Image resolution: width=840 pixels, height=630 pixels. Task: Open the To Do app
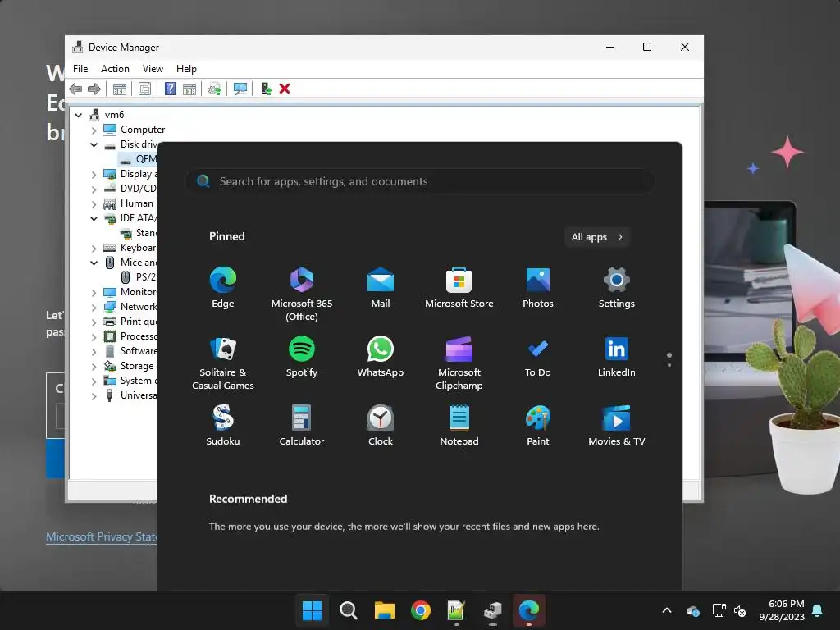(x=538, y=357)
